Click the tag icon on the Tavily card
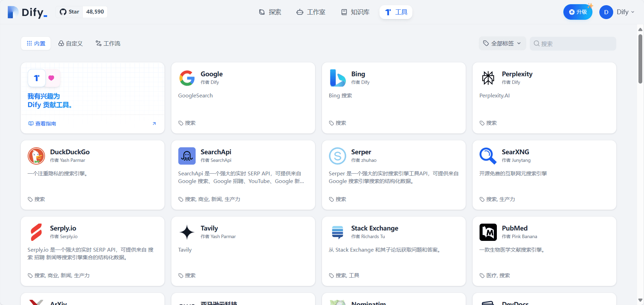 (x=181, y=276)
